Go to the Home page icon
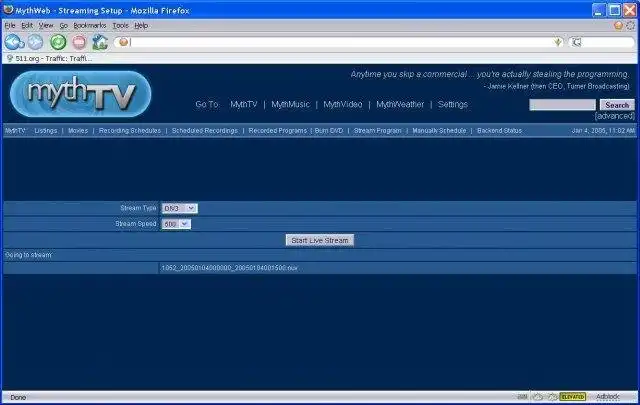 coord(100,42)
